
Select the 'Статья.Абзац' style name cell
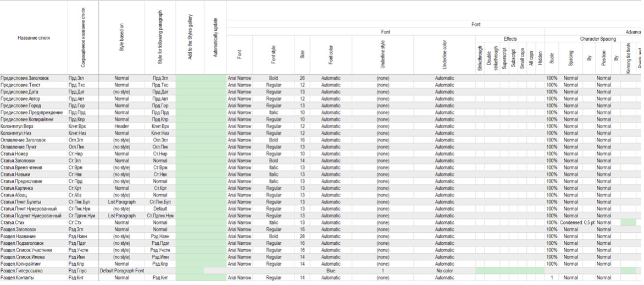click(x=34, y=195)
